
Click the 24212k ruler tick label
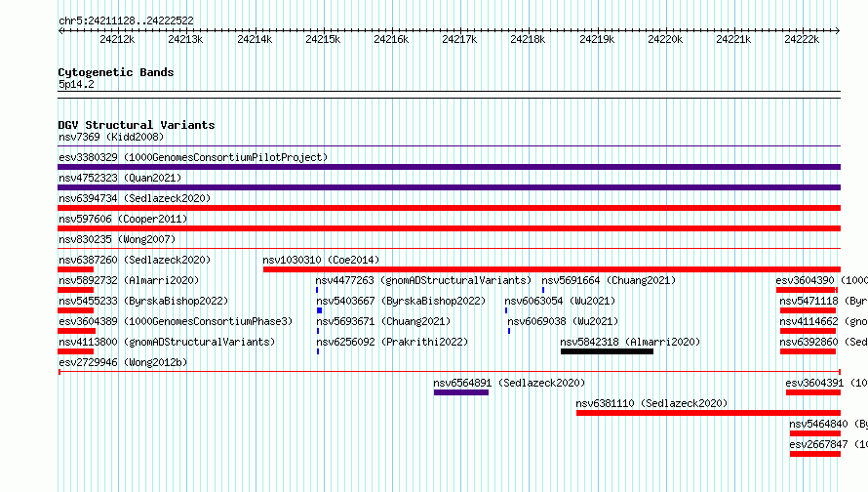(117, 39)
